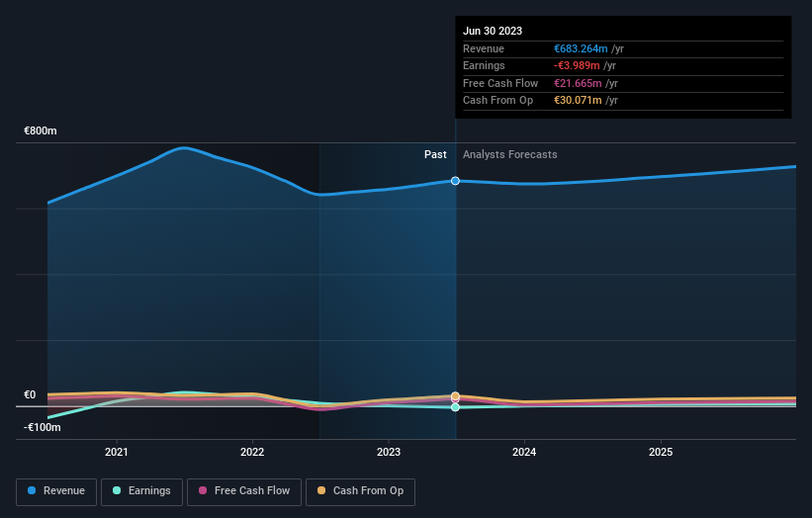Screen dimensions: 812x518
Task: Click the Jun 30 2023 tooltip date
Action: (493, 31)
